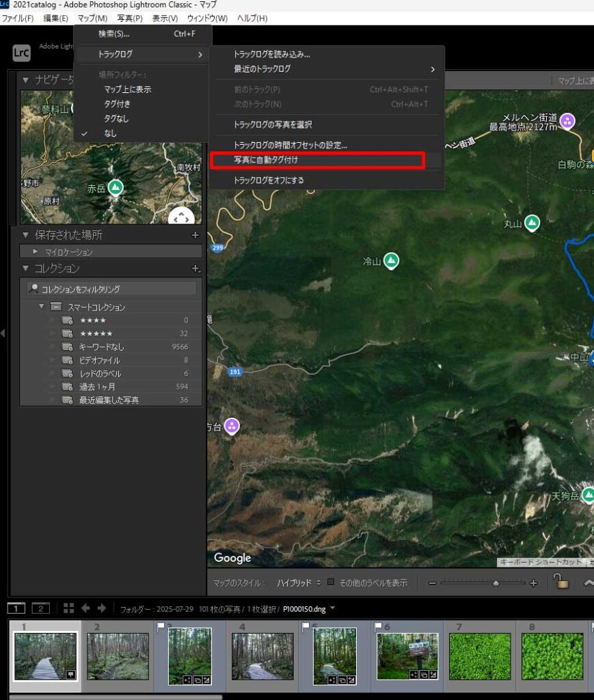This screenshot has width=594, height=700.
Task: Open the ハイブリッド map style dropdown
Action: 299,583
